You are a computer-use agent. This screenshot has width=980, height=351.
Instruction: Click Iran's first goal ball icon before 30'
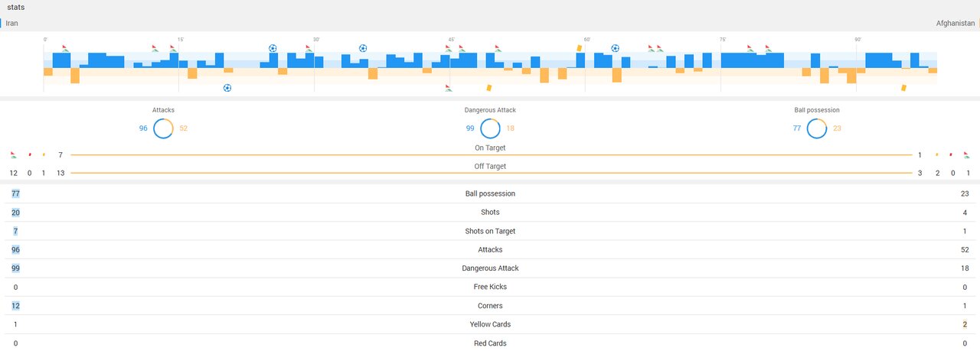click(273, 48)
